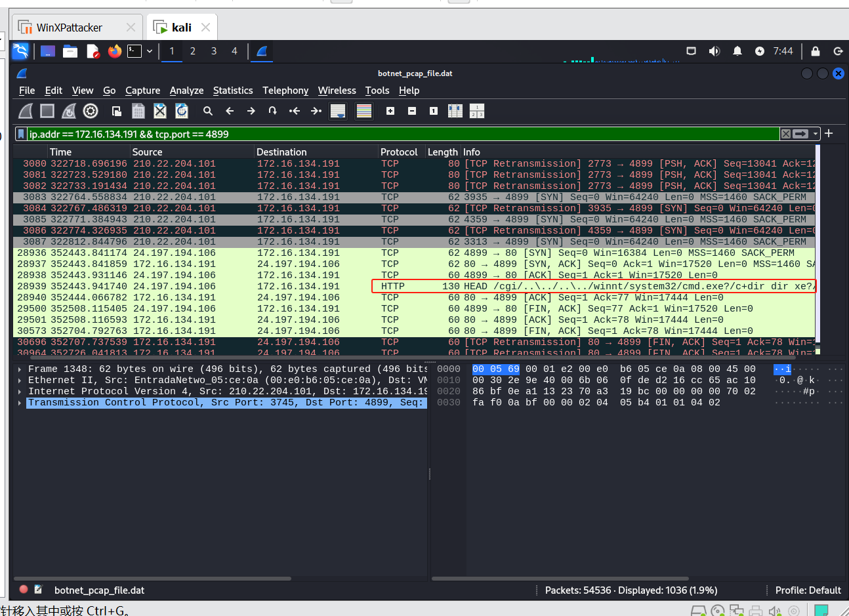Sort packets by the Destination column
Viewport: 849px width, 616px height.
(x=316, y=152)
